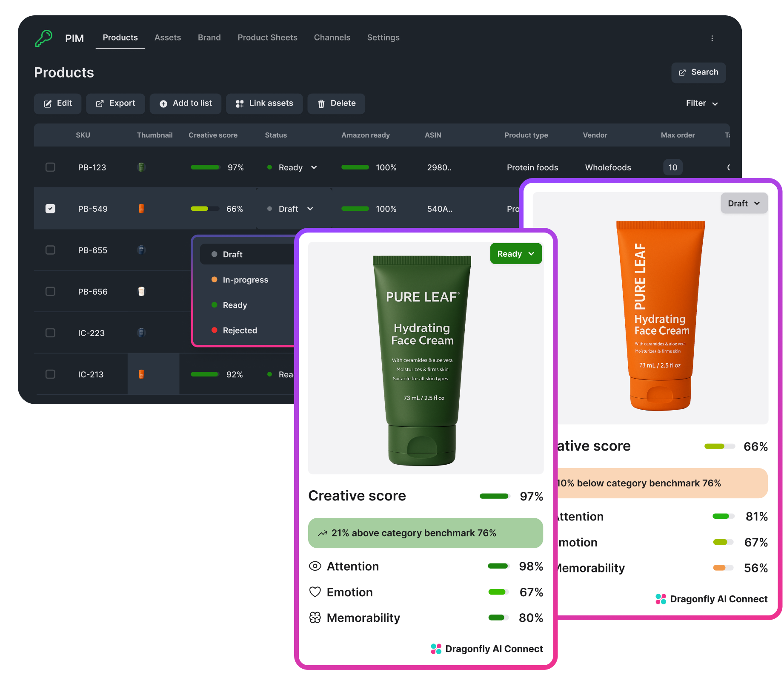
Task: Click the Attention eye icon on green card
Action: (315, 566)
